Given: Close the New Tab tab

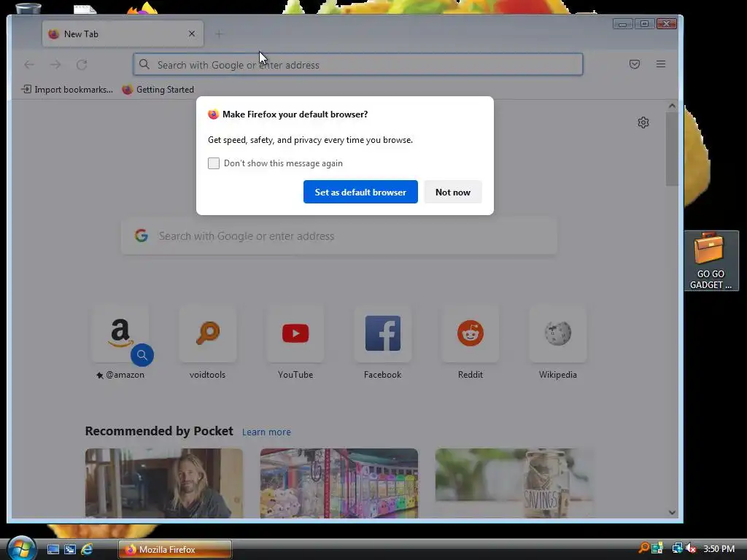Looking at the screenshot, I should pyautogui.click(x=192, y=34).
